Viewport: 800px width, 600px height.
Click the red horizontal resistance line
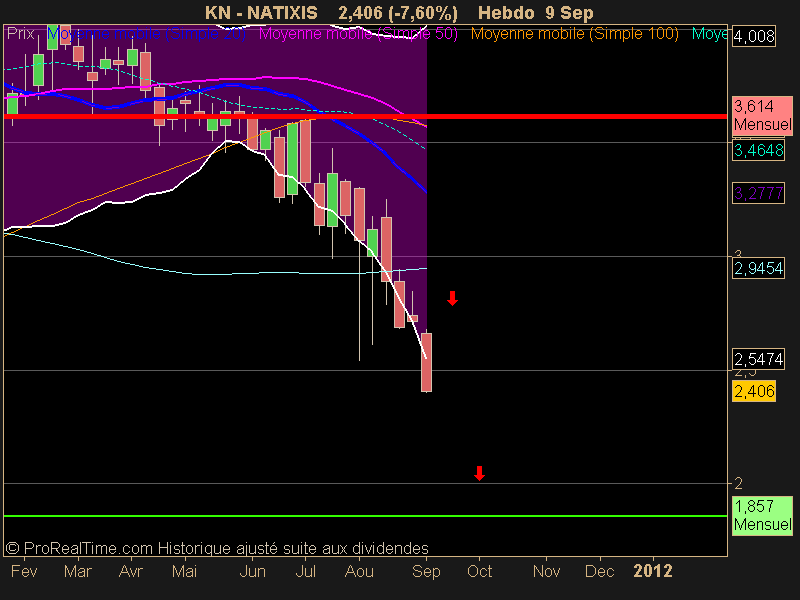365,117
